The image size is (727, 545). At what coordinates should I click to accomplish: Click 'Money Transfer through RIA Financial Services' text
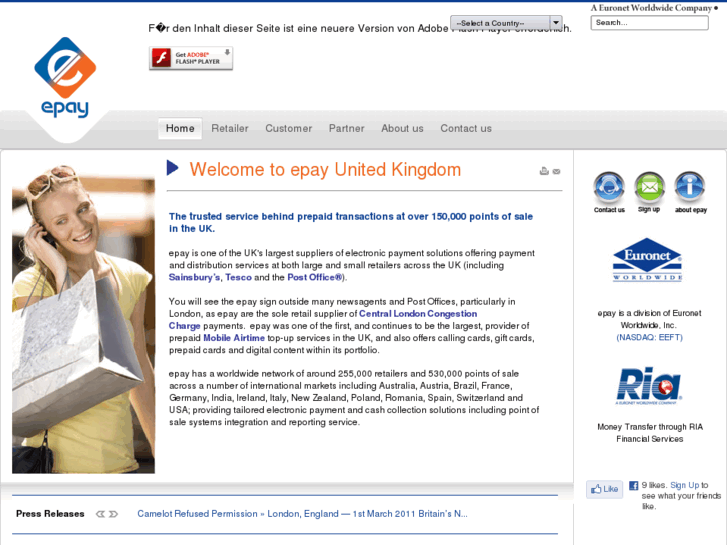point(650,433)
